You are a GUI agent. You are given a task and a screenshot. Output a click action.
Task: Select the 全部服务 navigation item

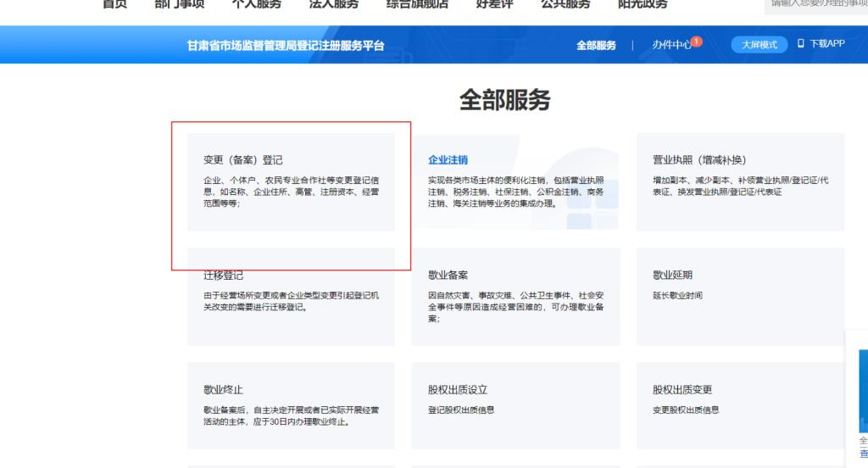click(x=596, y=45)
